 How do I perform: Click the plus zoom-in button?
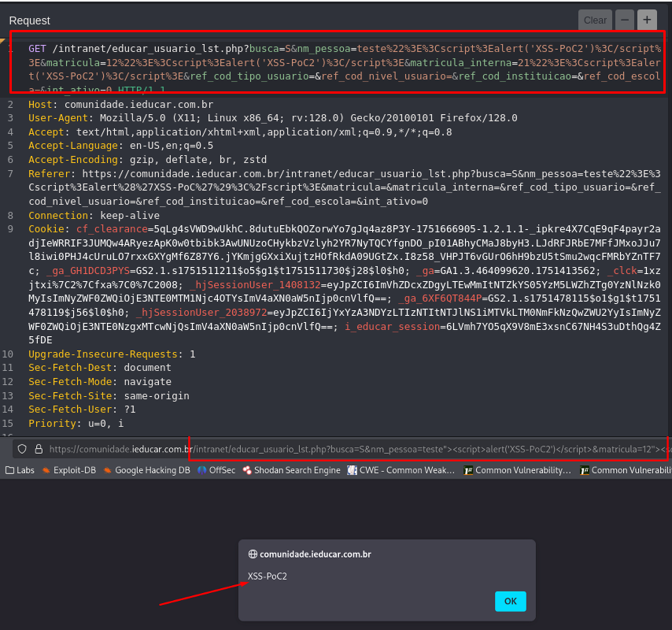pyautogui.click(x=647, y=20)
